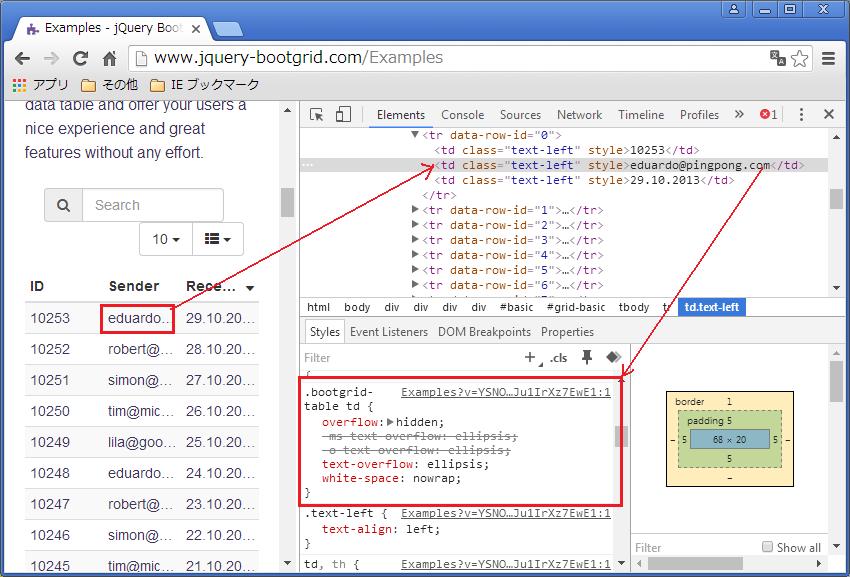The width and height of the screenshot is (850, 577).
Task: Expand the tr data-row-id="5" node
Action: 415,270
